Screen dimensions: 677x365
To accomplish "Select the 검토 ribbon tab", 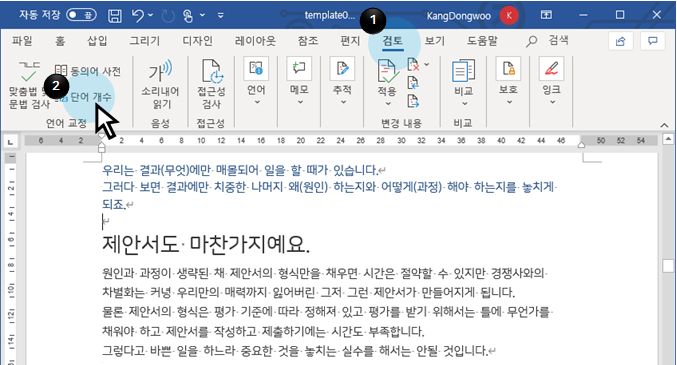I will (392, 41).
